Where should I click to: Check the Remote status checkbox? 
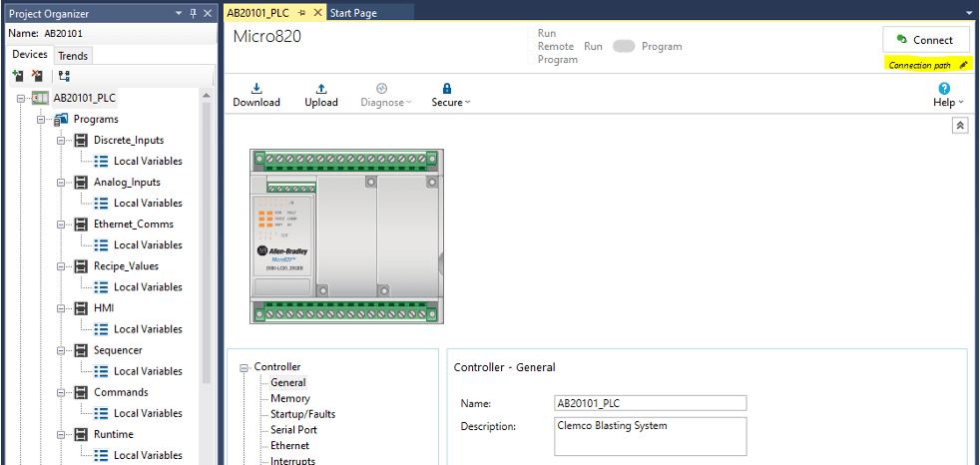point(531,46)
